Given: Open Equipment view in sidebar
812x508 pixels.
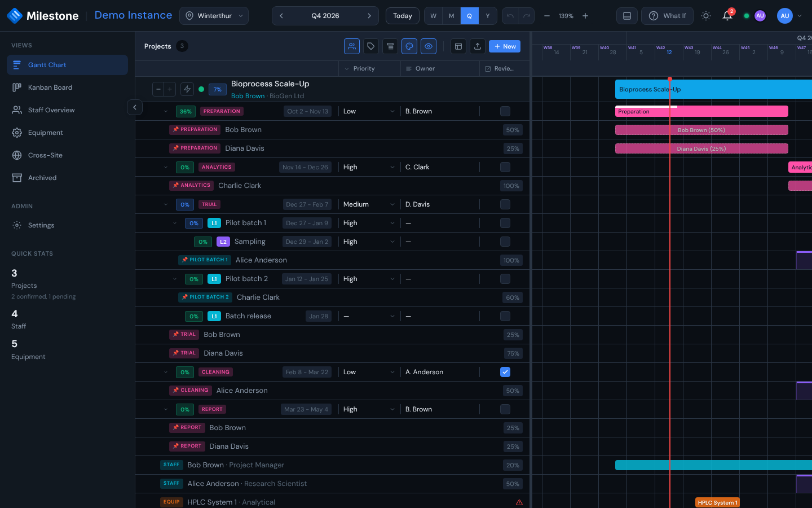Looking at the screenshot, I should 67,133.
